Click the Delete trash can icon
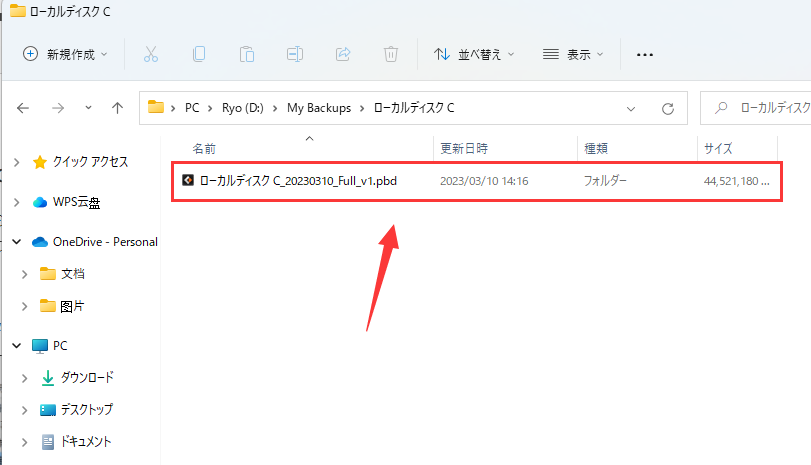Image resolution: width=811 pixels, height=465 pixels. tap(392, 54)
